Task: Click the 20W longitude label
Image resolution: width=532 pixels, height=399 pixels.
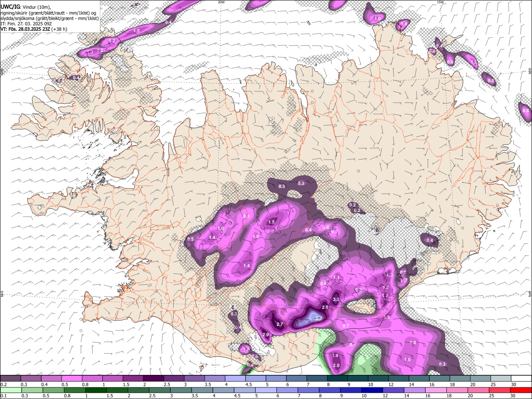Action: point(222,2)
